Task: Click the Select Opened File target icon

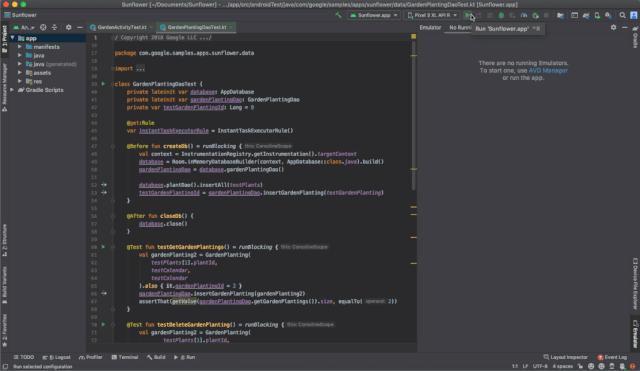Action: click(x=43, y=27)
